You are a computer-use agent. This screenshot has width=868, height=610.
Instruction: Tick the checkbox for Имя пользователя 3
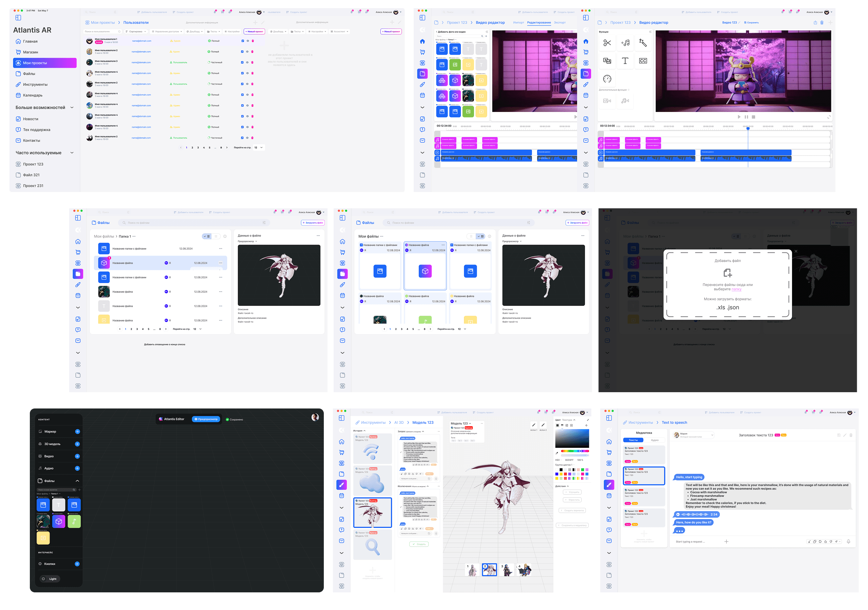242,62
